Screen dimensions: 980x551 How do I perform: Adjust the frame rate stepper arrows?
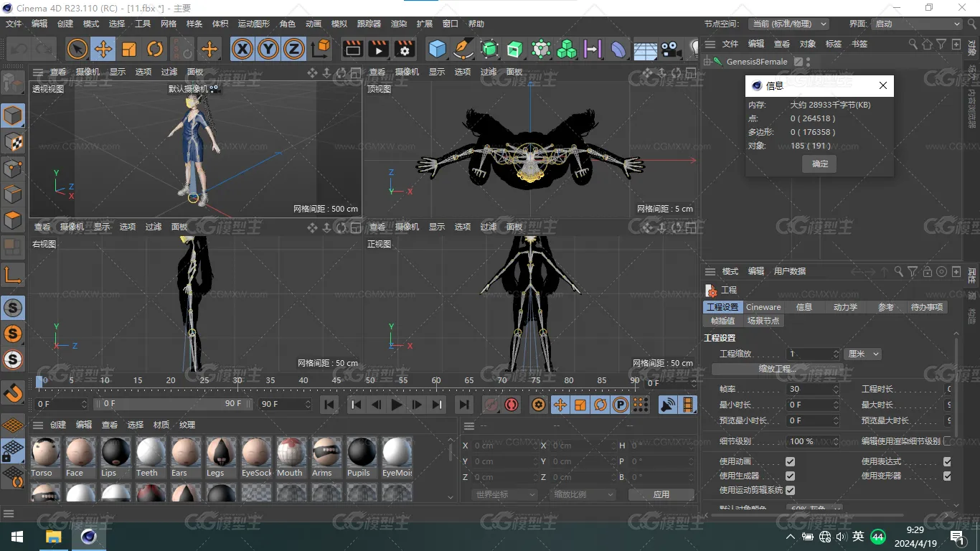point(836,389)
